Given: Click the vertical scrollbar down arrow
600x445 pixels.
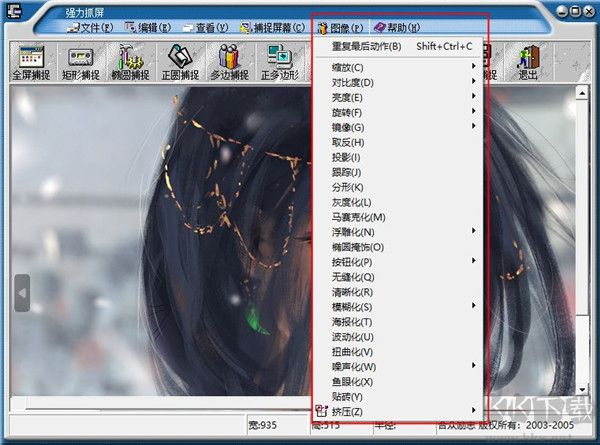Looking at the screenshot, I should (x=582, y=390).
